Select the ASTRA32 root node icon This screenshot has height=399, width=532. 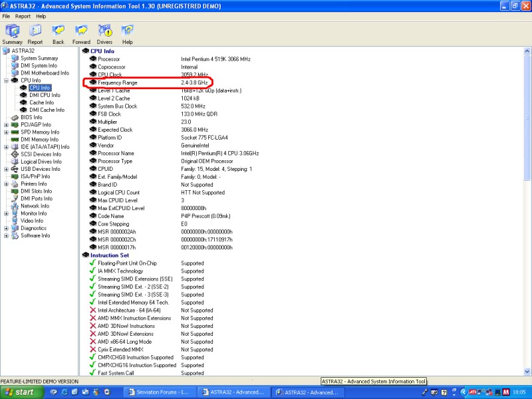tap(6, 51)
